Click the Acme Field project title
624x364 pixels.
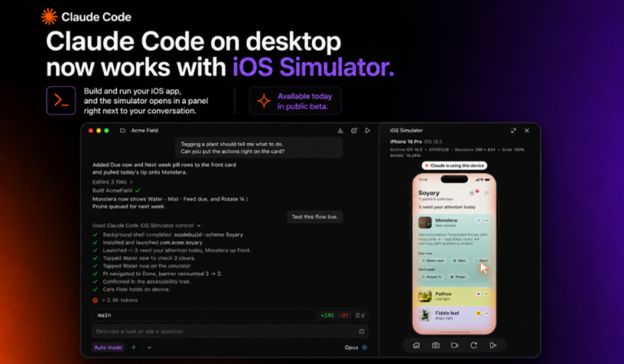[145, 131]
